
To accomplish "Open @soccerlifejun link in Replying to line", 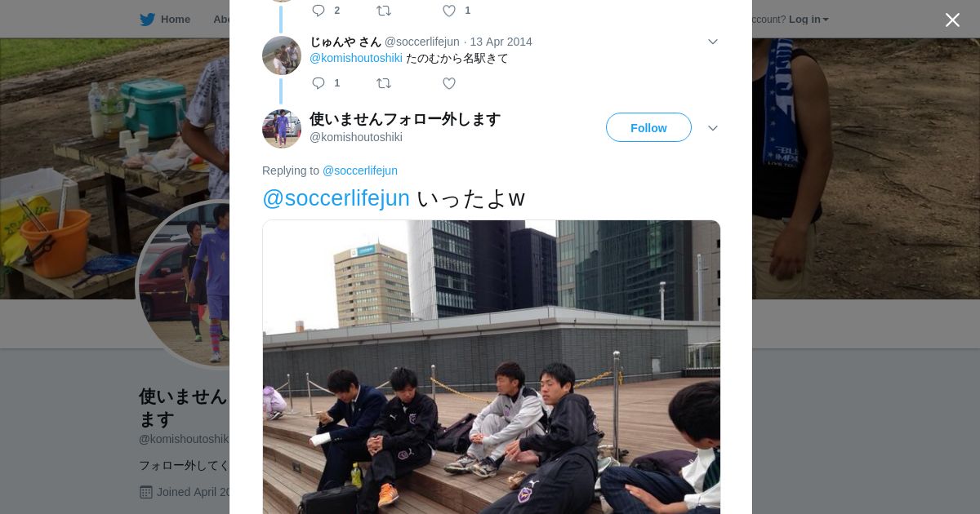I will click(360, 171).
